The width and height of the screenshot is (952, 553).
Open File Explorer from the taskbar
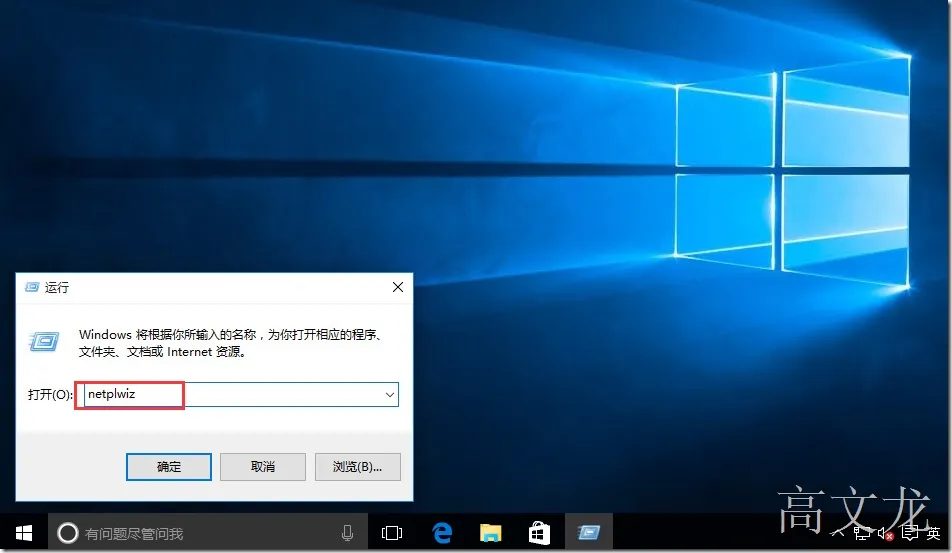(491, 533)
